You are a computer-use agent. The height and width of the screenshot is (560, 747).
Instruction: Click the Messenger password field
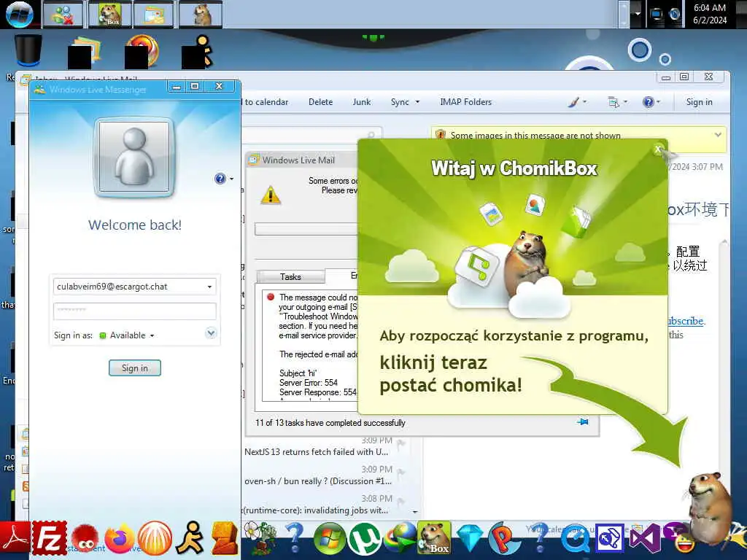[x=135, y=311]
